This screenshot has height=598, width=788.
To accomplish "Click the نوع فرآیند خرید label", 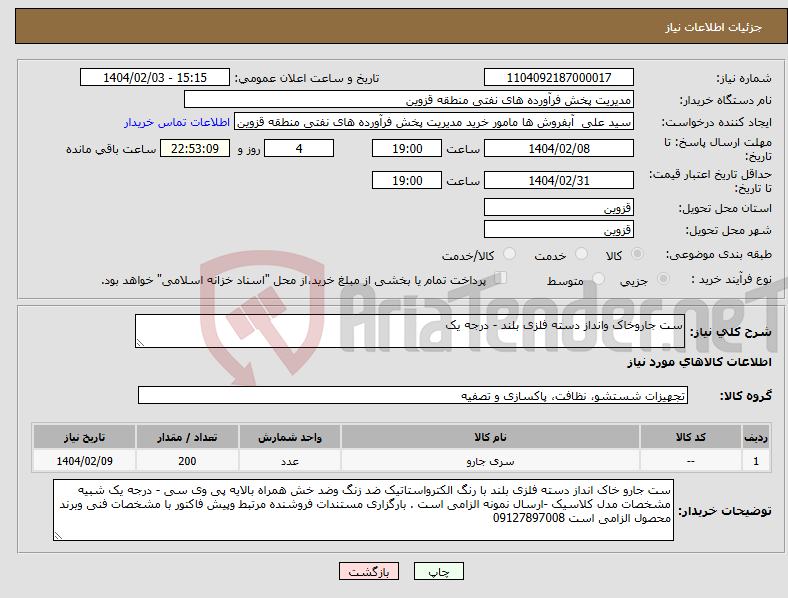I will (731, 279).
